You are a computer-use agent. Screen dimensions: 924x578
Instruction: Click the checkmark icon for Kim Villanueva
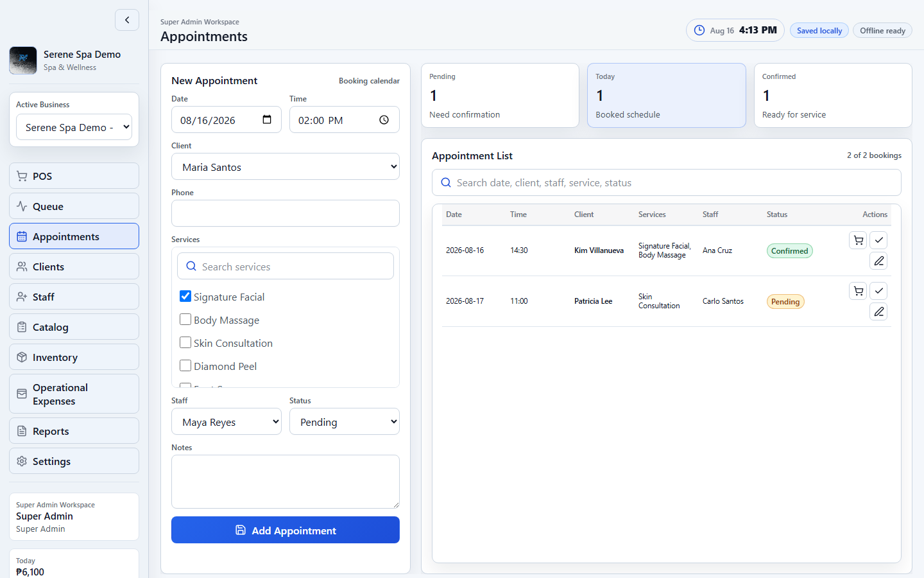(878, 240)
